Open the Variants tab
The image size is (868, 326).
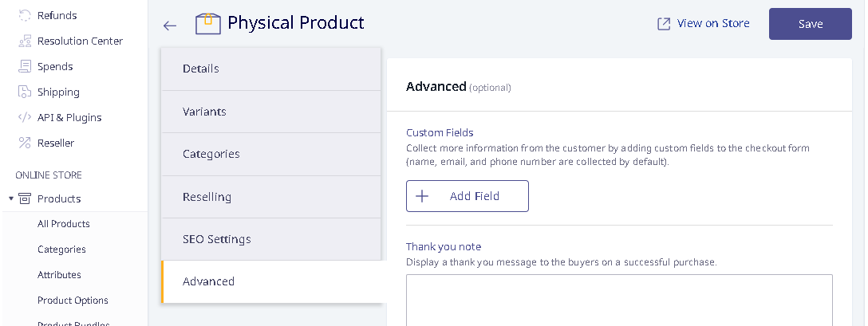[x=271, y=112]
